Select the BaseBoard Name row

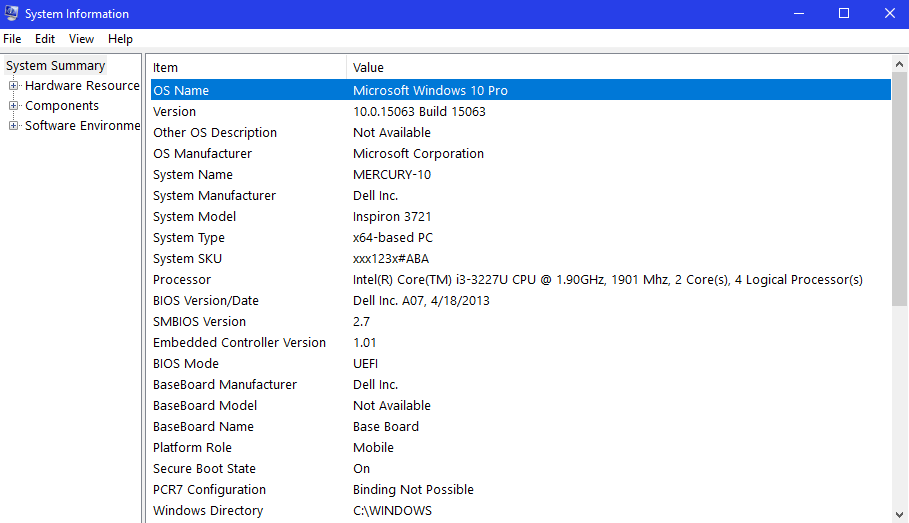(521, 427)
